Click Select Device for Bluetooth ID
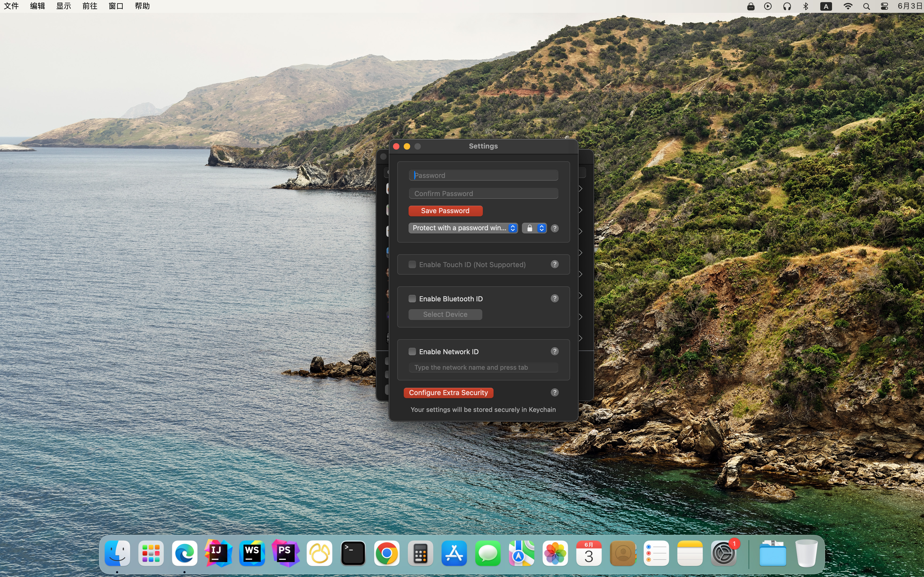 (445, 314)
